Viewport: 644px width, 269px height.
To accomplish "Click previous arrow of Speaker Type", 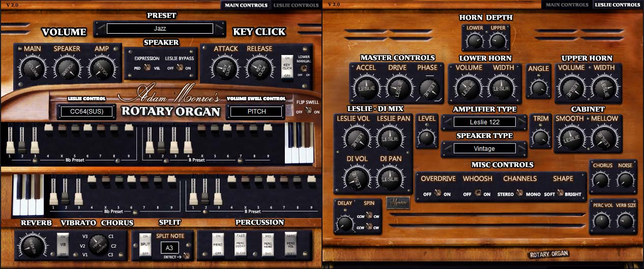I will (448, 149).
